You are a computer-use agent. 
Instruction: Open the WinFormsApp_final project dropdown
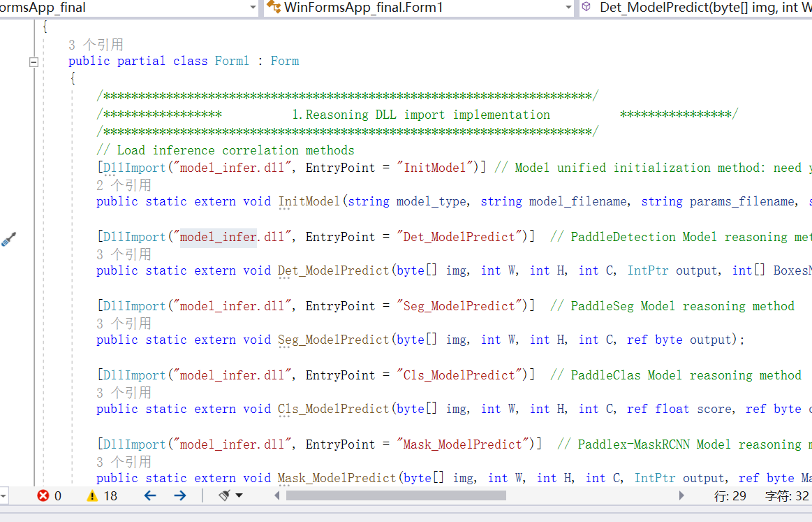point(253,8)
